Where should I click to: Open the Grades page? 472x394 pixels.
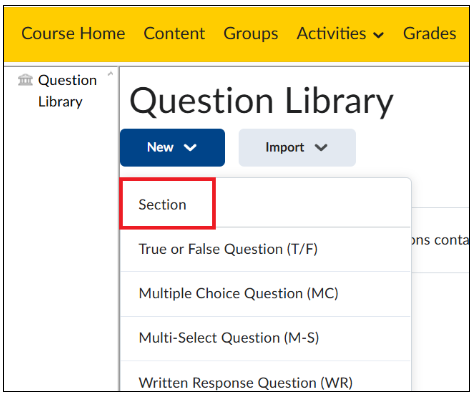(x=430, y=34)
